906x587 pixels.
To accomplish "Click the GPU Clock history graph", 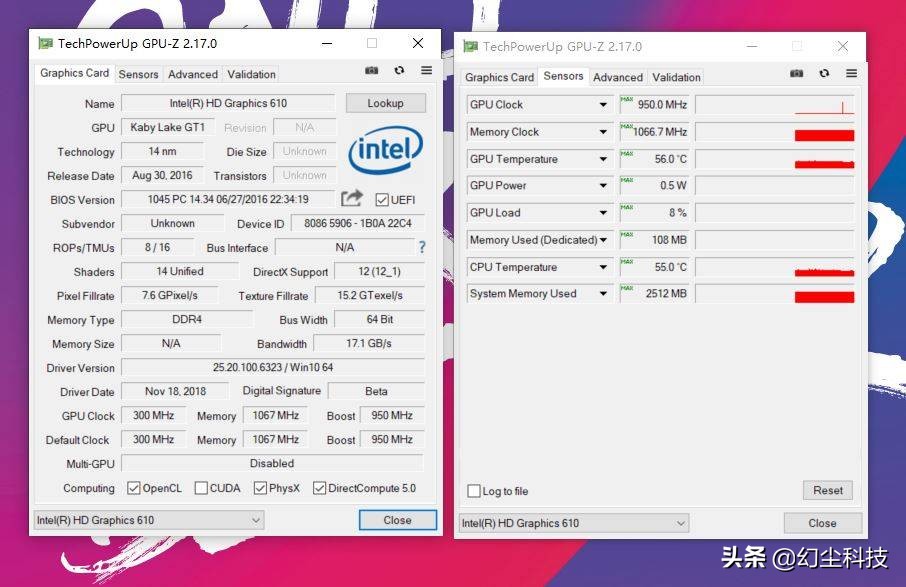I will click(775, 105).
